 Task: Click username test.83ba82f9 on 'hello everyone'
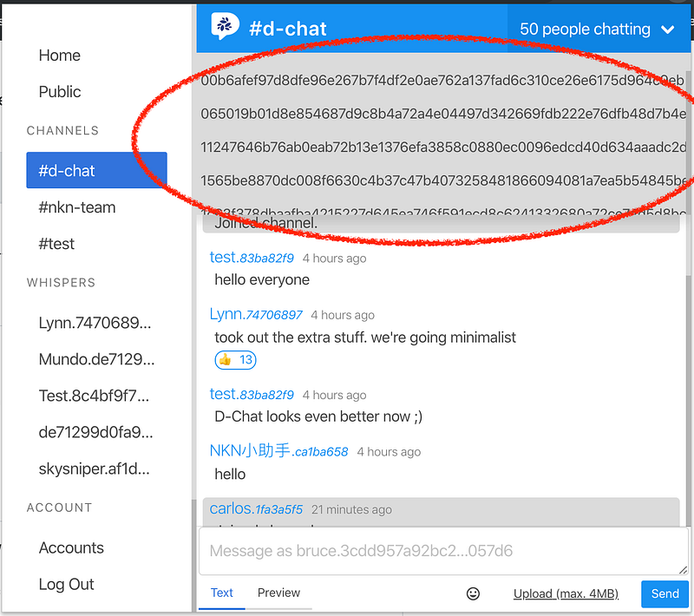252,258
